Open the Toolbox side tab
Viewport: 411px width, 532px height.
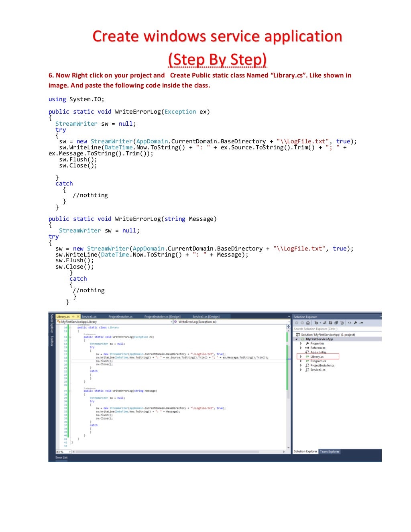pos(51,341)
